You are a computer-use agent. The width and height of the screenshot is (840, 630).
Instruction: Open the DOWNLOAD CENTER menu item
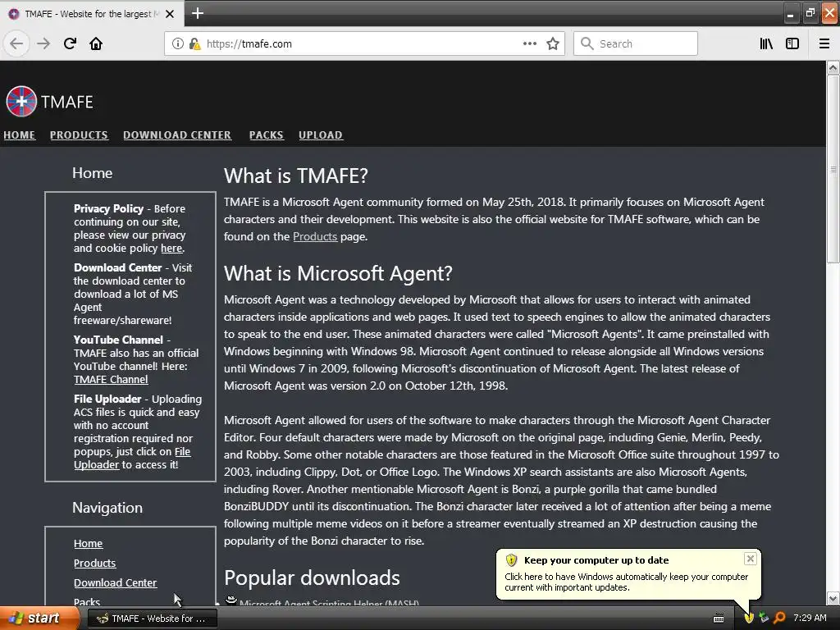tap(177, 135)
